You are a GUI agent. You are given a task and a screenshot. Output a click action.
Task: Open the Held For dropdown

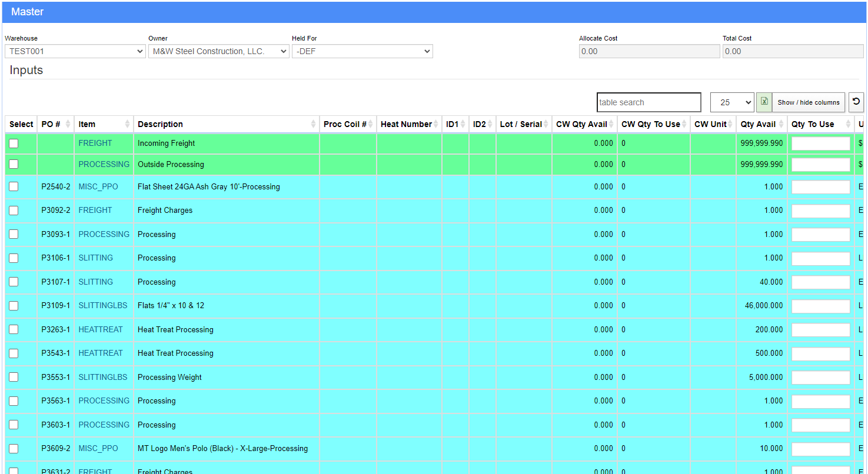tap(362, 51)
